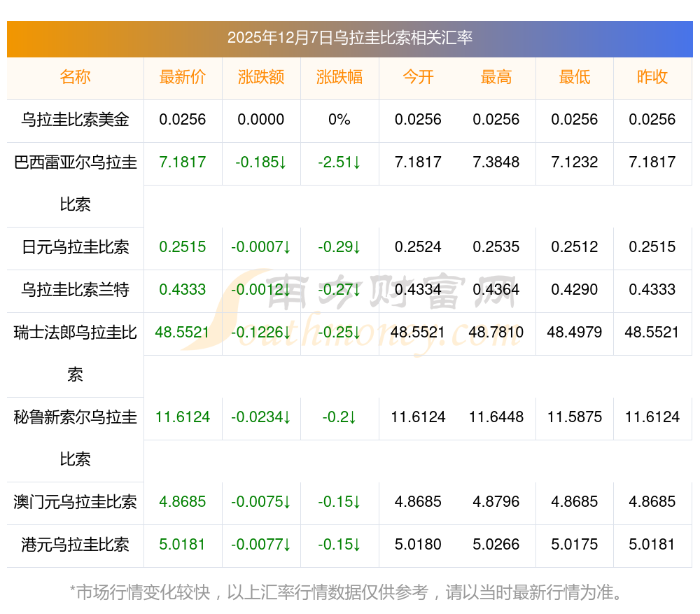Viewport: 700px width, 614px height.
Task: Click the 最新价 column header
Action: (x=183, y=78)
